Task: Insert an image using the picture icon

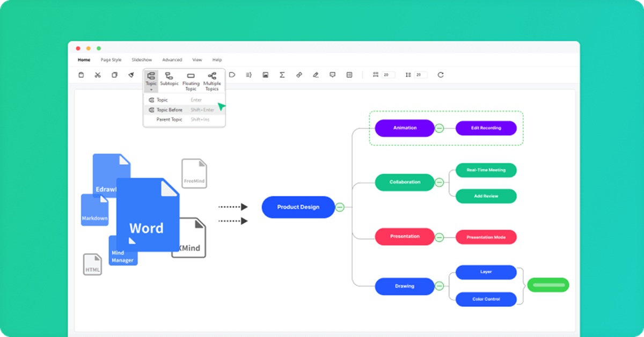Action: tap(265, 75)
